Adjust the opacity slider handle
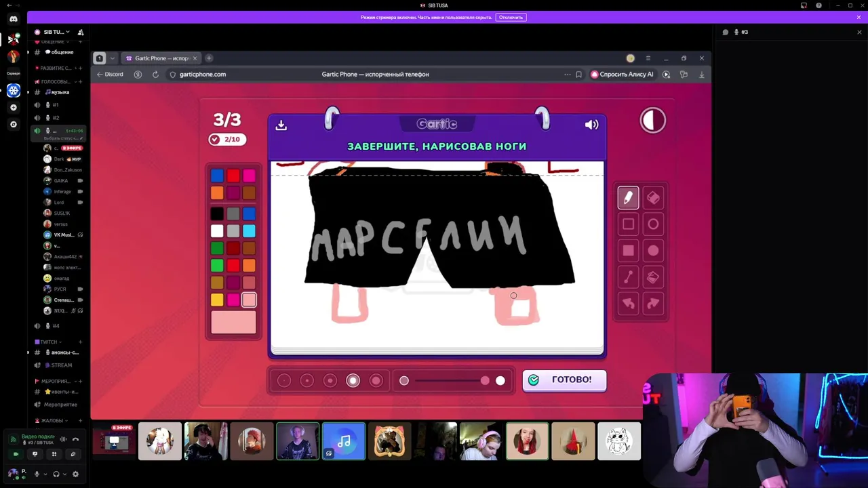 [x=485, y=381]
